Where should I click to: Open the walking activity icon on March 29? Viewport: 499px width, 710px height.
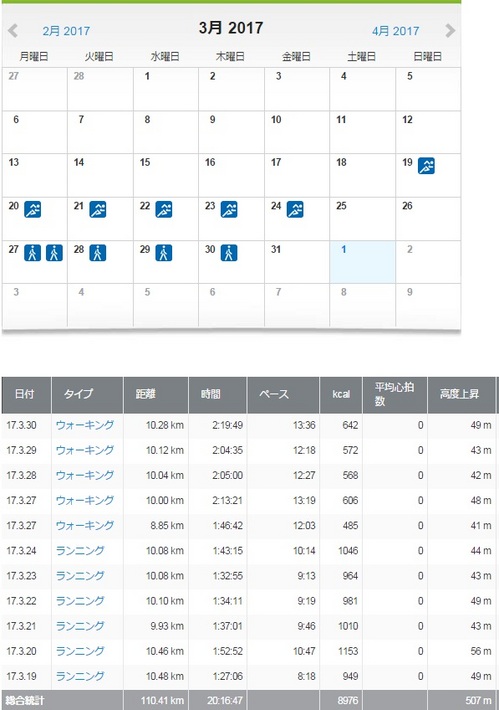163,253
